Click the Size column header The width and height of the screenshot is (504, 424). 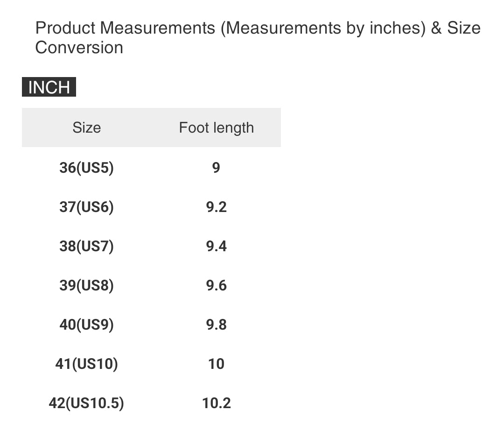(x=86, y=127)
